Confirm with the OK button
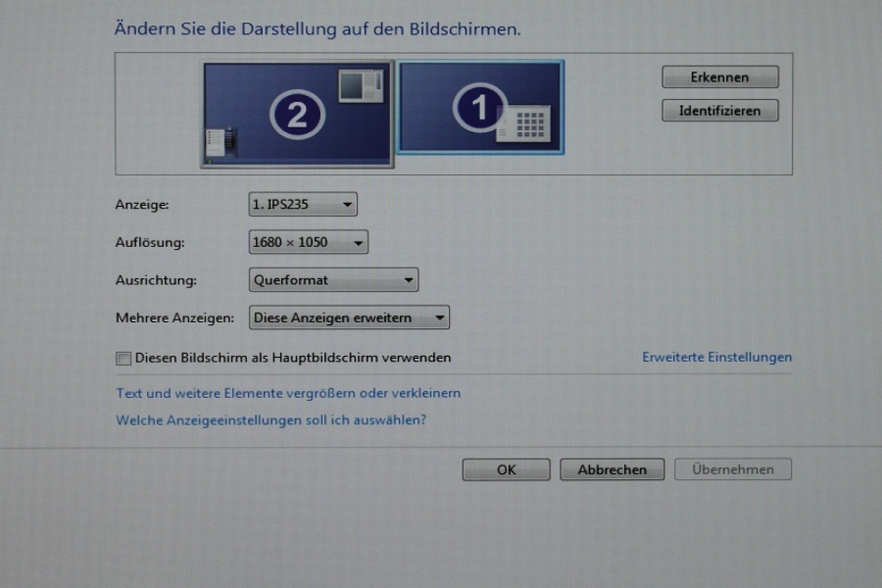The image size is (882, 588). 507,469
